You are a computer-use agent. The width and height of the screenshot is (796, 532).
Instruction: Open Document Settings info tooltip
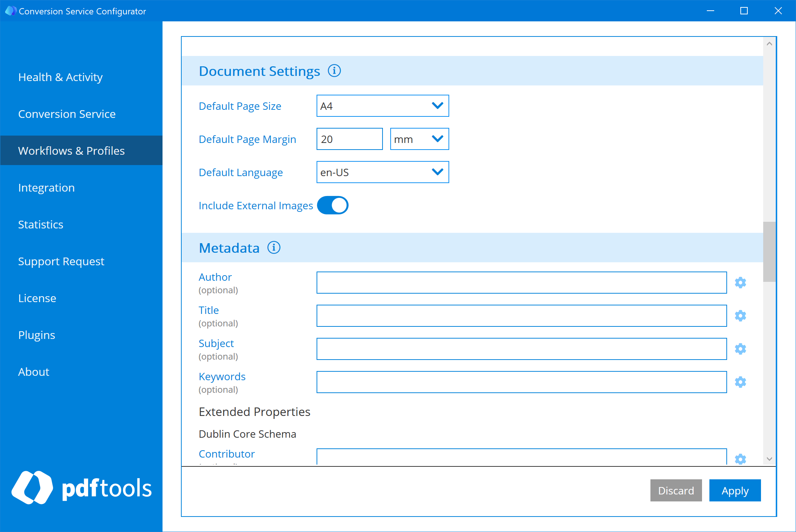point(335,71)
